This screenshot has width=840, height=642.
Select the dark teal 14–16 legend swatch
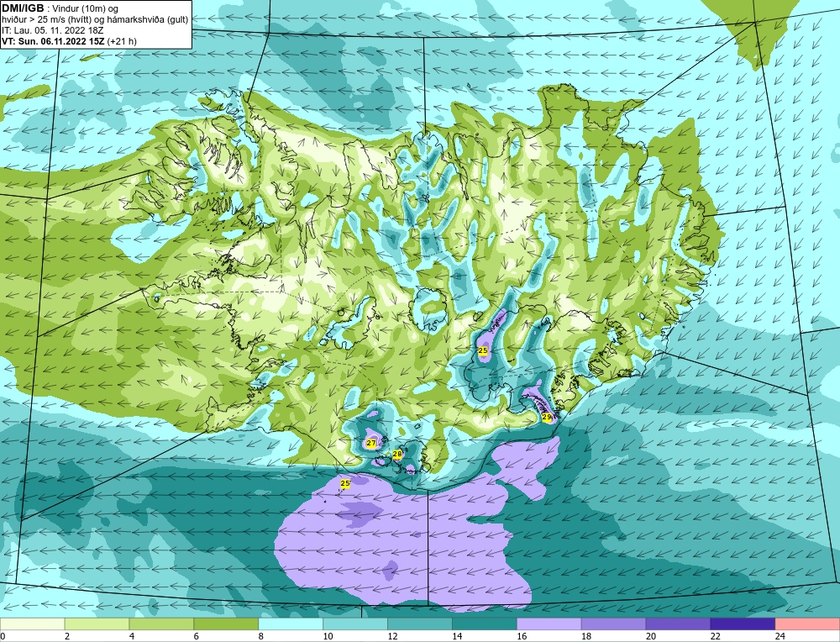485,624
